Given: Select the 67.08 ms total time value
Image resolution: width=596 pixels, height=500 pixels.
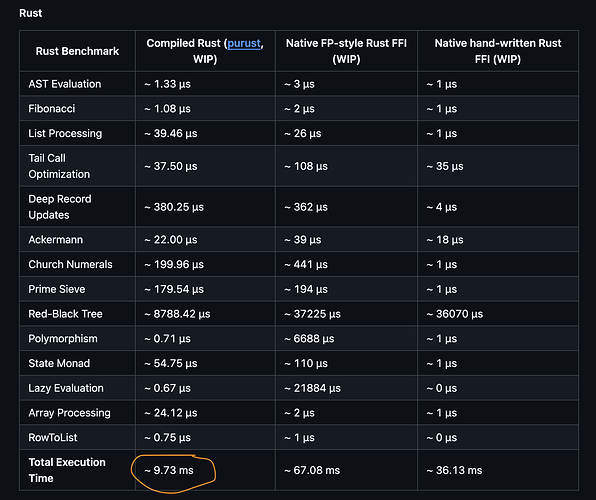Looking at the screenshot, I should 312,470.
